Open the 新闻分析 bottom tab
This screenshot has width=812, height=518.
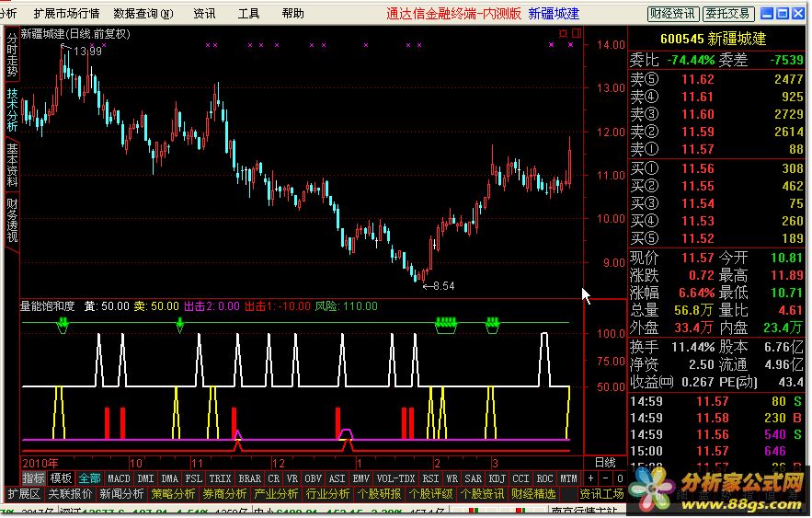[121, 494]
